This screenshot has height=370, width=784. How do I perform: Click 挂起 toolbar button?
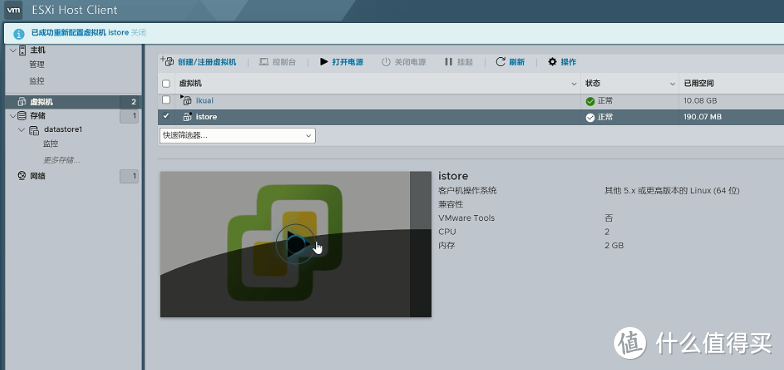coord(465,62)
